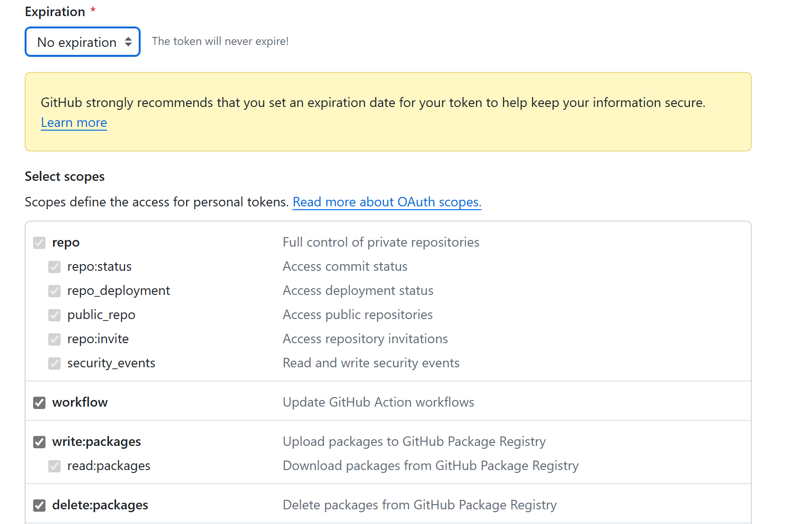Click the read:packages scope label

click(109, 465)
